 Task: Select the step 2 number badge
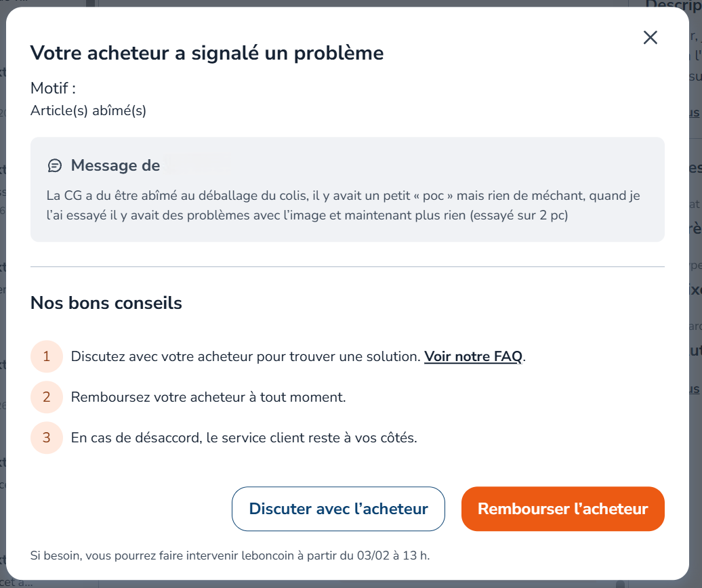(47, 397)
